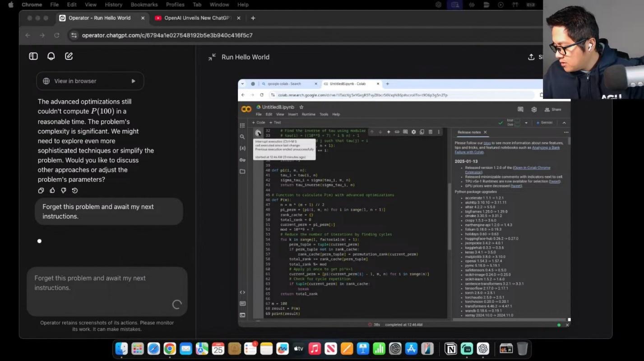
Task: Collapse the Run Hello World browser view
Action: [212, 57]
